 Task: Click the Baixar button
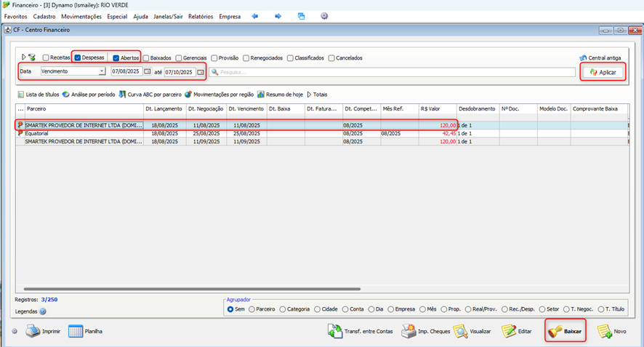coord(565,332)
